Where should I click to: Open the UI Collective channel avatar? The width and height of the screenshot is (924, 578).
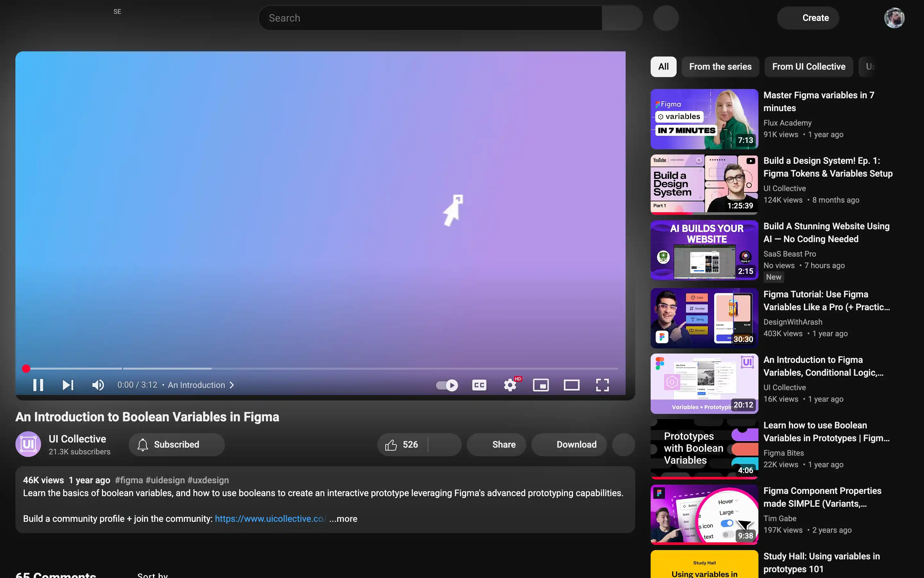coord(28,444)
